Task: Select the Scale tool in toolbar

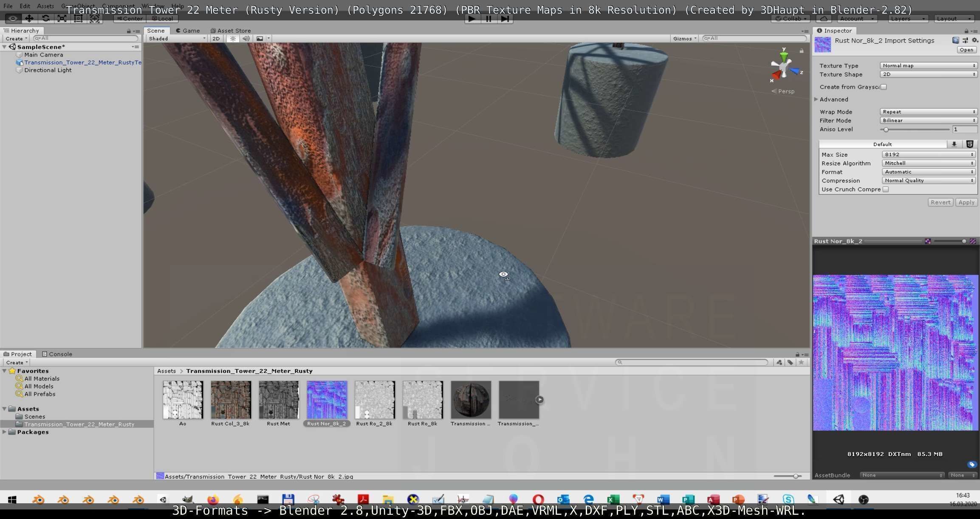Action: coord(62,18)
